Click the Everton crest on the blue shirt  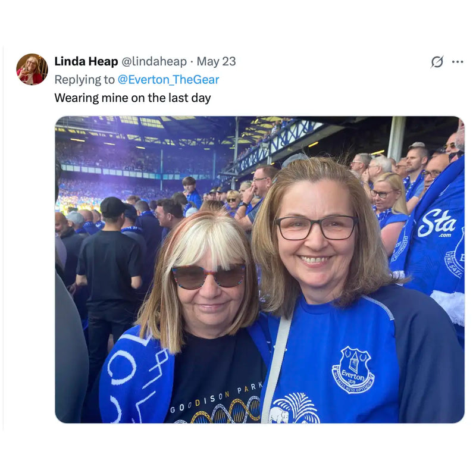[x=353, y=370]
